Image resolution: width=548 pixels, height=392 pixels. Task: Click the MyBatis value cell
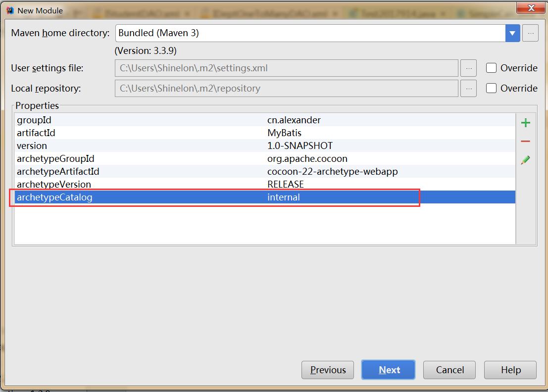click(284, 133)
